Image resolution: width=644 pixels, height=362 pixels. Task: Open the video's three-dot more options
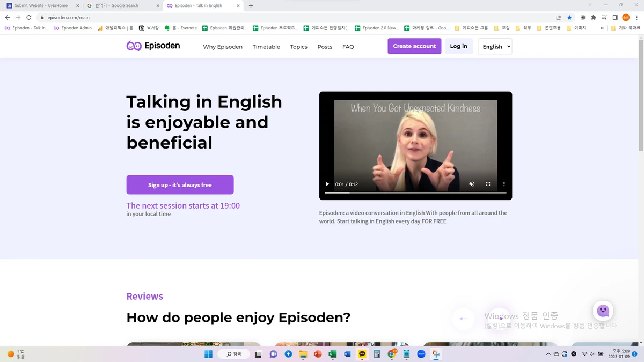(x=504, y=184)
